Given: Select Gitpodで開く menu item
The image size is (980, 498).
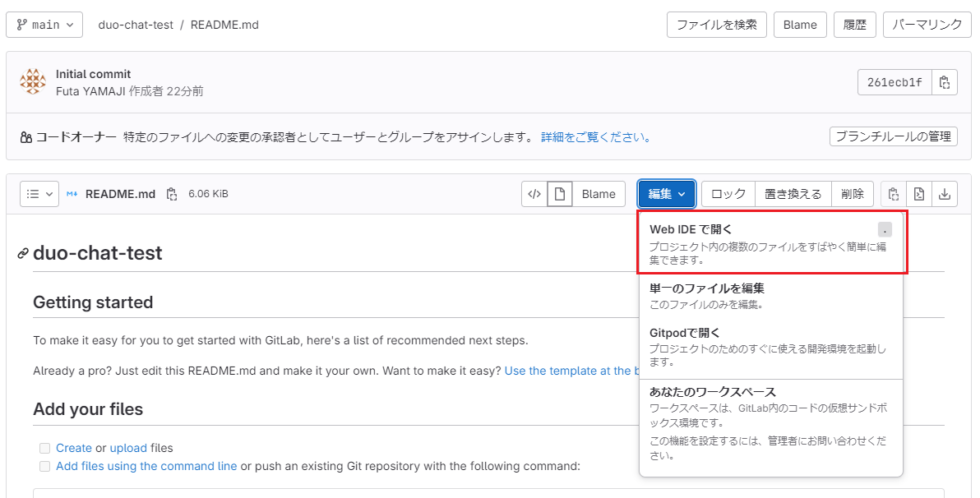Looking at the screenshot, I should 771,348.
